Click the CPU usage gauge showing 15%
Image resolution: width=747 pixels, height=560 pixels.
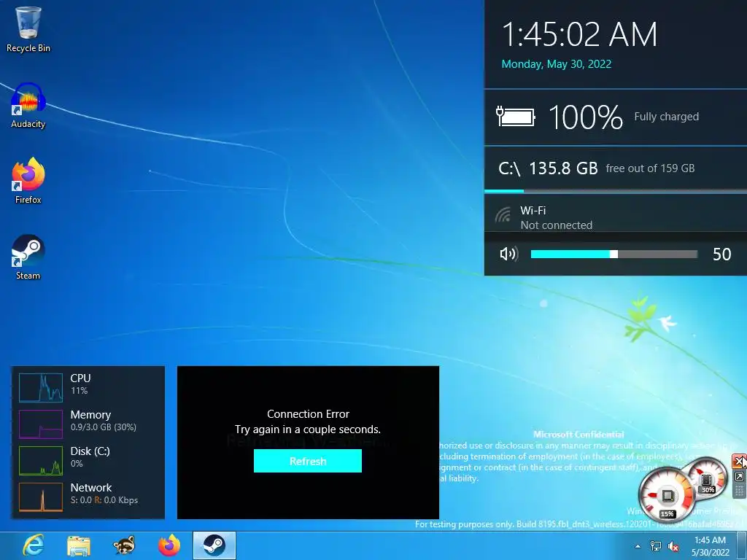(x=667, y=496)
